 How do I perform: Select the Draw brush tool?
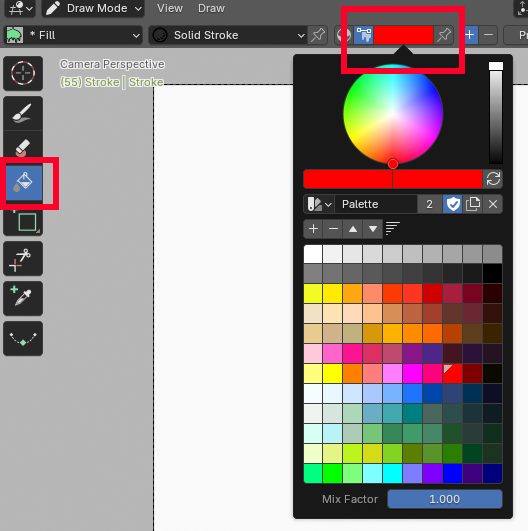pyautogui.click(x=23, y=113)
